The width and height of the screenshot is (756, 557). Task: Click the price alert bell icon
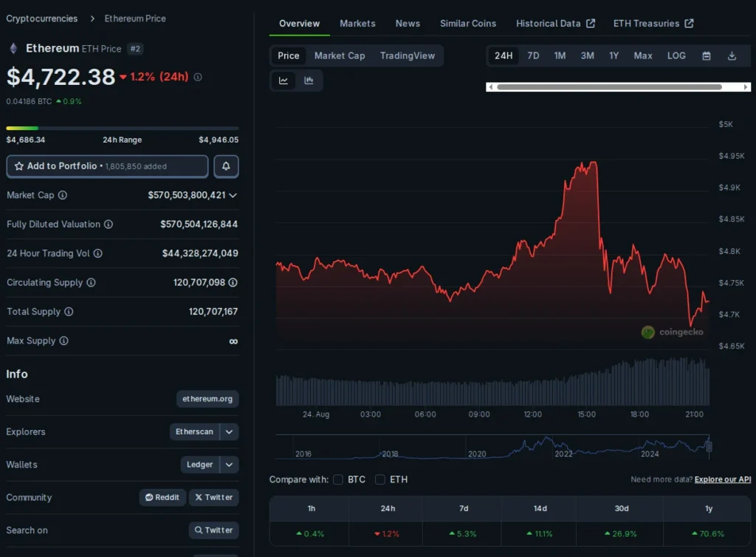tap(226, 166)
